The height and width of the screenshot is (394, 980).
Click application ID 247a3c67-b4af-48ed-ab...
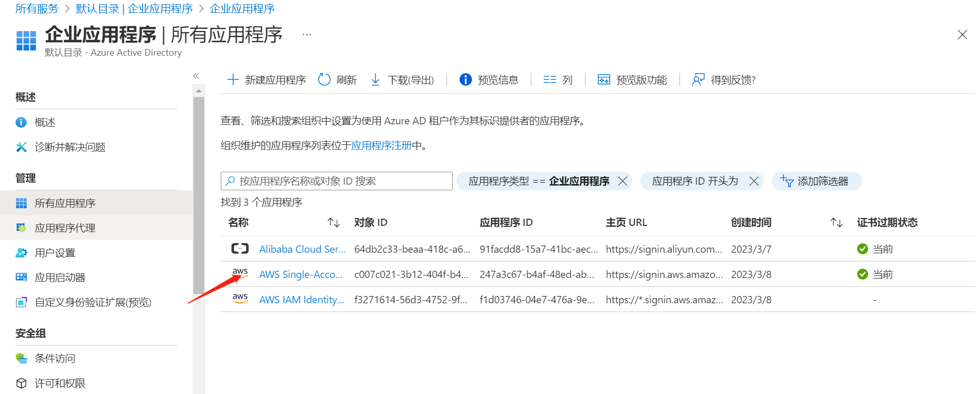tap(537, 274)
